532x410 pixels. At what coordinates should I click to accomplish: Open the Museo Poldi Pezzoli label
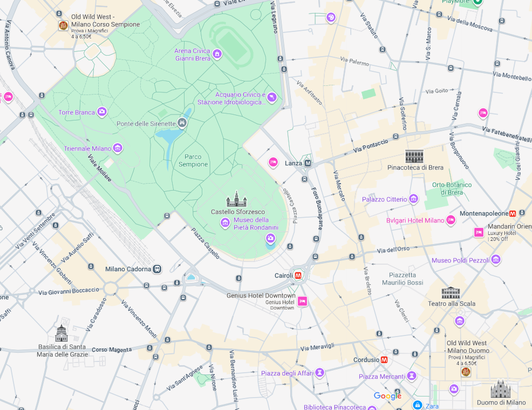click(x=460, y=260)
